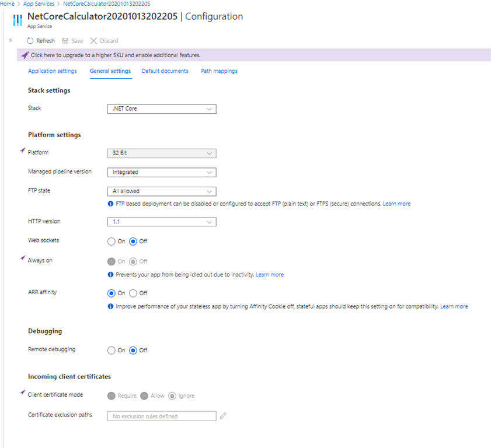The image size is (491, 448).
Task: Select Web sockets Off radio button
Action: coord(133,242)
